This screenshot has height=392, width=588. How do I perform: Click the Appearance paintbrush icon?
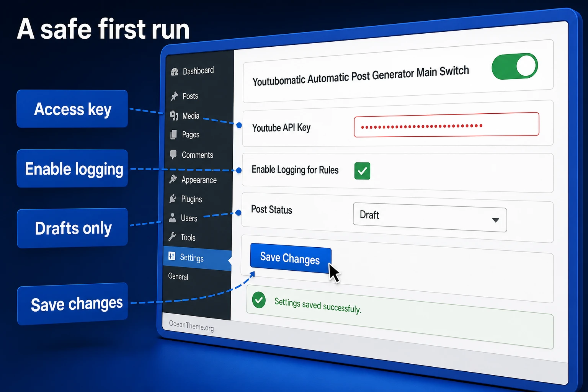(173, 179)
